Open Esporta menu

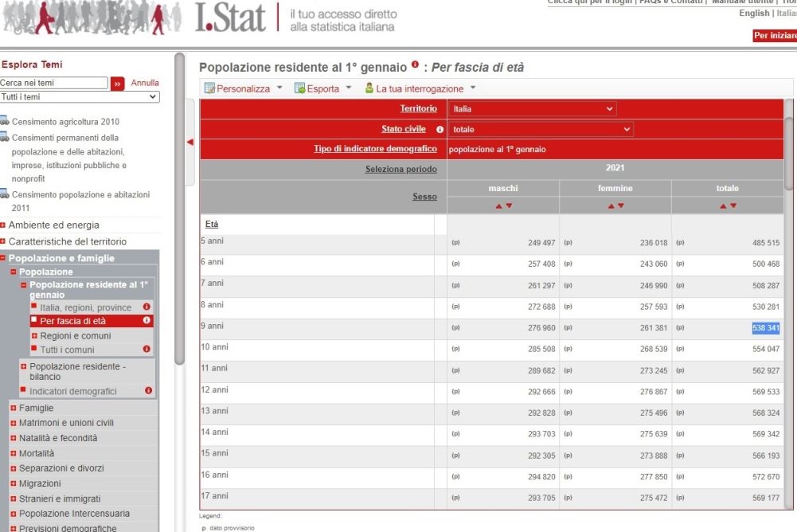323,88
